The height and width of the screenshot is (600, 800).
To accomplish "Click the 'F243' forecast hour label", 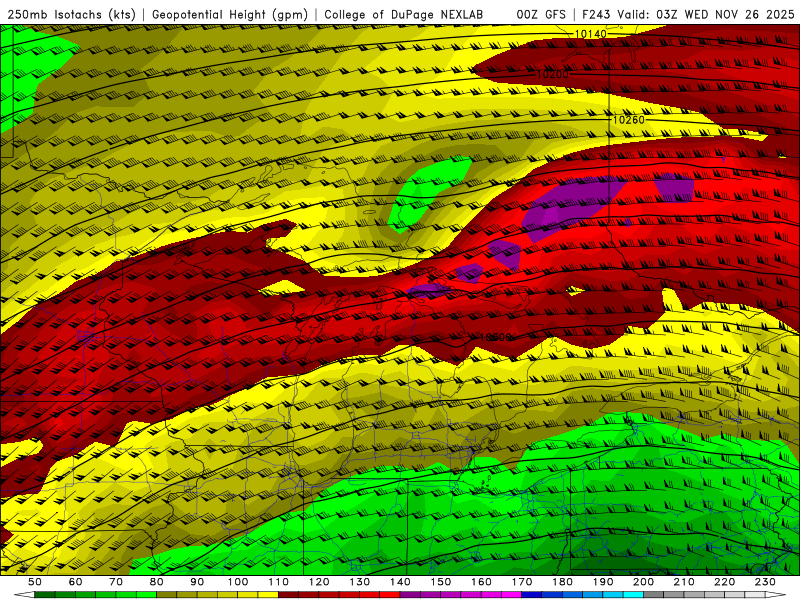I will (596, 15).
